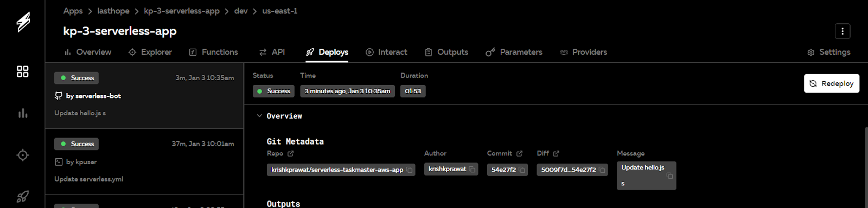This screenshot has width=868, height=208.
Task: Copy the commit hash 54e27f2
Action: 522,170
